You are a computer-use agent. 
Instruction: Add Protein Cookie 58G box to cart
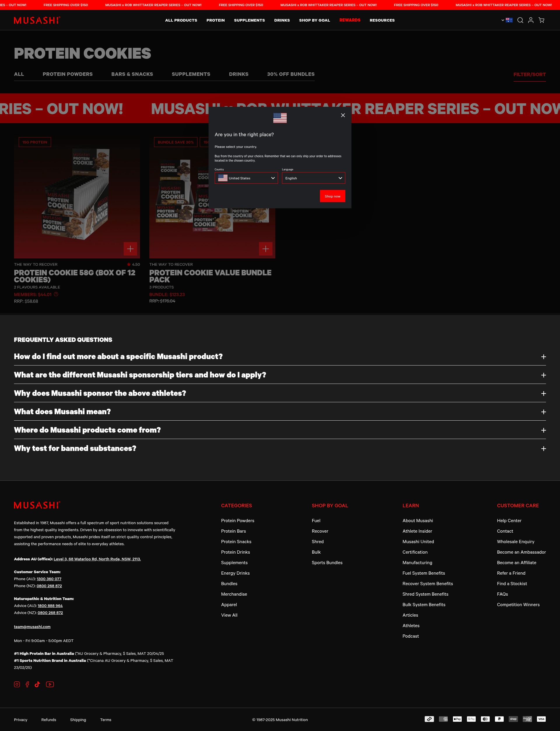pyautogui.click(x=130, y=249)
